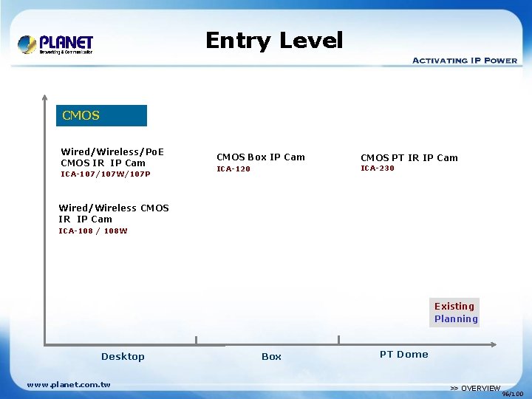Select the CMOS blue label box
532x399 pixels.
pos(101,115)
